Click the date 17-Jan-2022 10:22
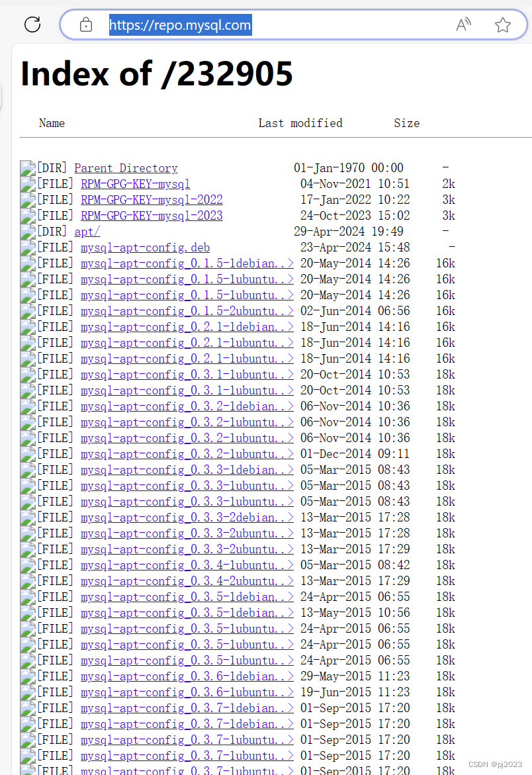 pyautogui.click(x=355, y=200)
